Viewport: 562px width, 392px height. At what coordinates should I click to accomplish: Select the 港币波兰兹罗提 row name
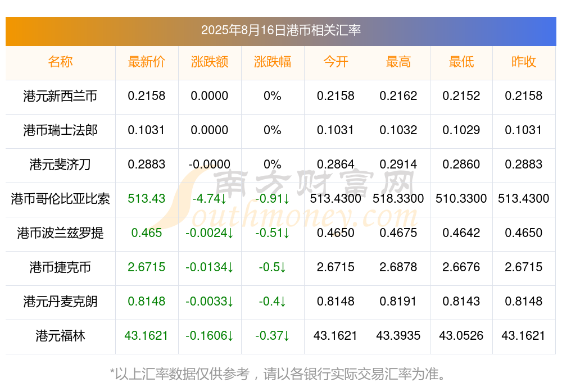pos(60,233)
